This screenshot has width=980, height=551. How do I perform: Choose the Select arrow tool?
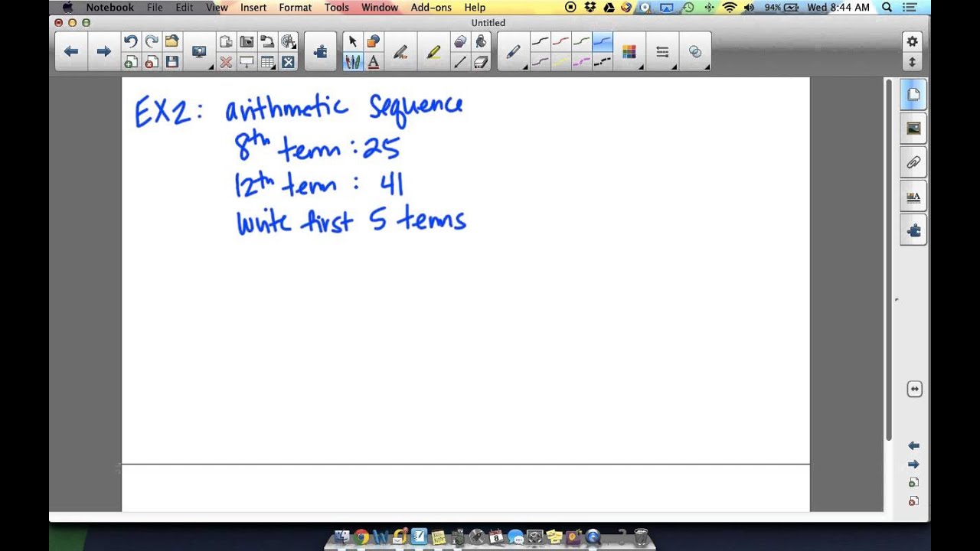pos(352,41)
